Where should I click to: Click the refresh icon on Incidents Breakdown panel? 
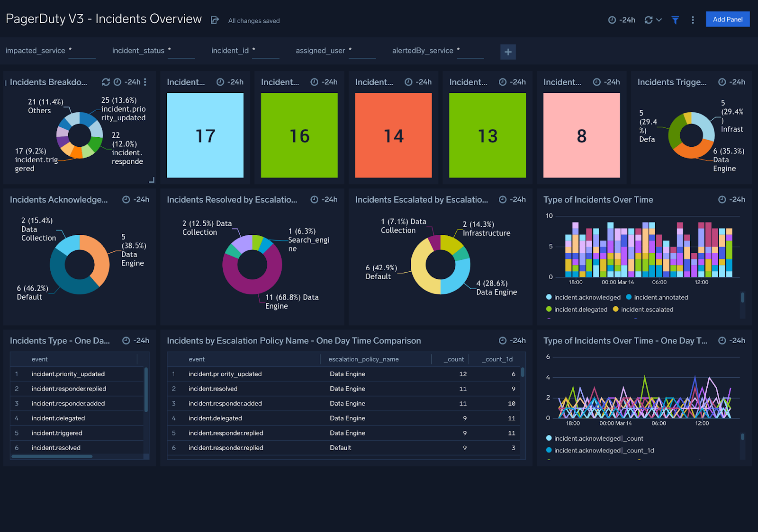[106, 81]
